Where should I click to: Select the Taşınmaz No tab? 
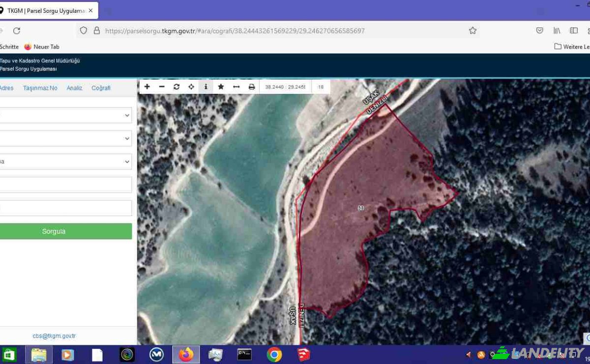point(40,88)
